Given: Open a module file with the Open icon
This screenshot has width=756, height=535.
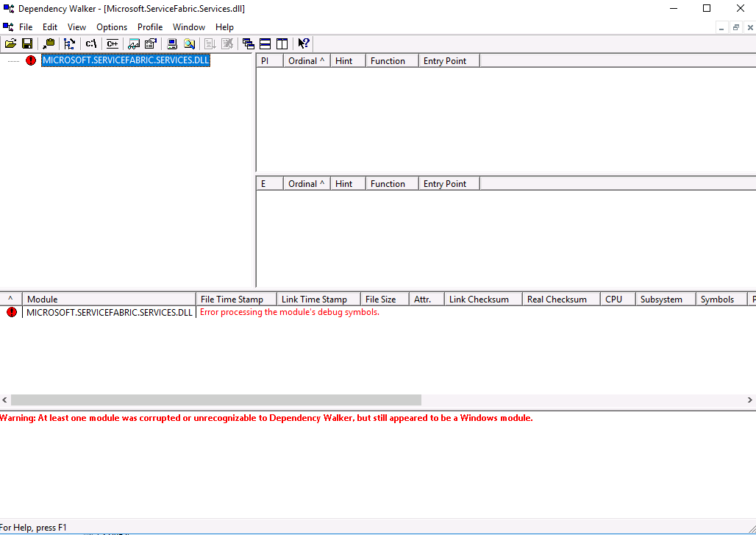Looking at the screenshot, I should [x=10, y=43].
